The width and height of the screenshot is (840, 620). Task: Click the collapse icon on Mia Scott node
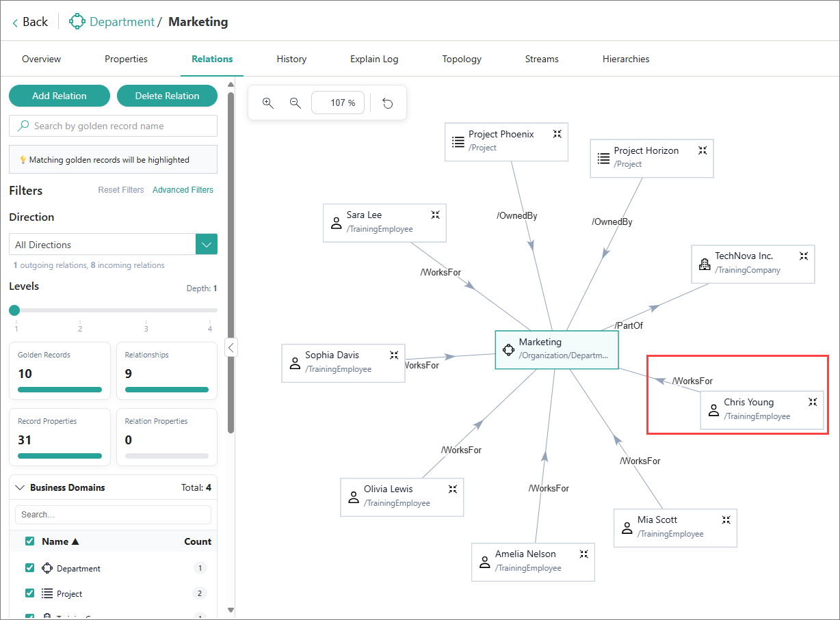726,520
